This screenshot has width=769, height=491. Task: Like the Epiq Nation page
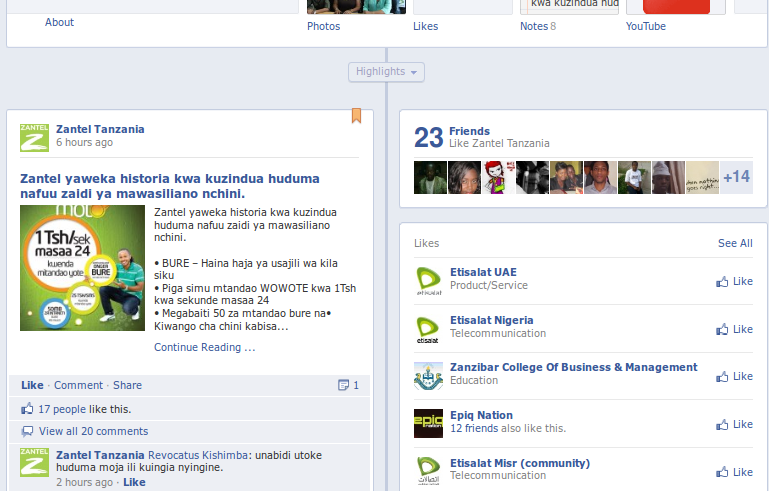pyautogui.click(x=734, y=425)
